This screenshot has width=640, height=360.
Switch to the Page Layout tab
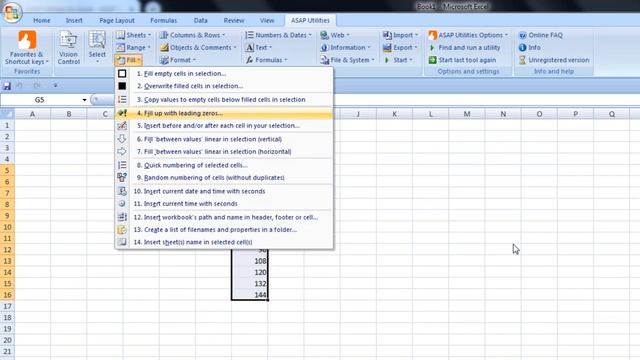pos(117,20)
